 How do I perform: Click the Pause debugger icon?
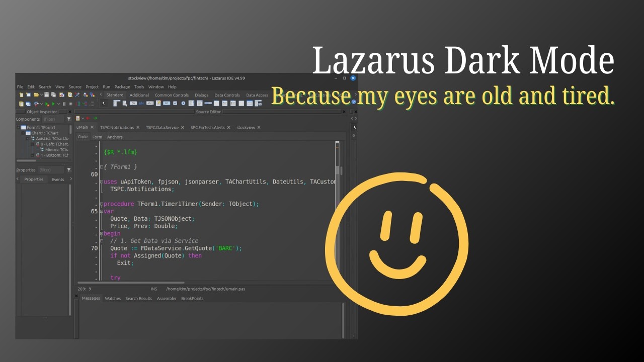click(64, 104)
